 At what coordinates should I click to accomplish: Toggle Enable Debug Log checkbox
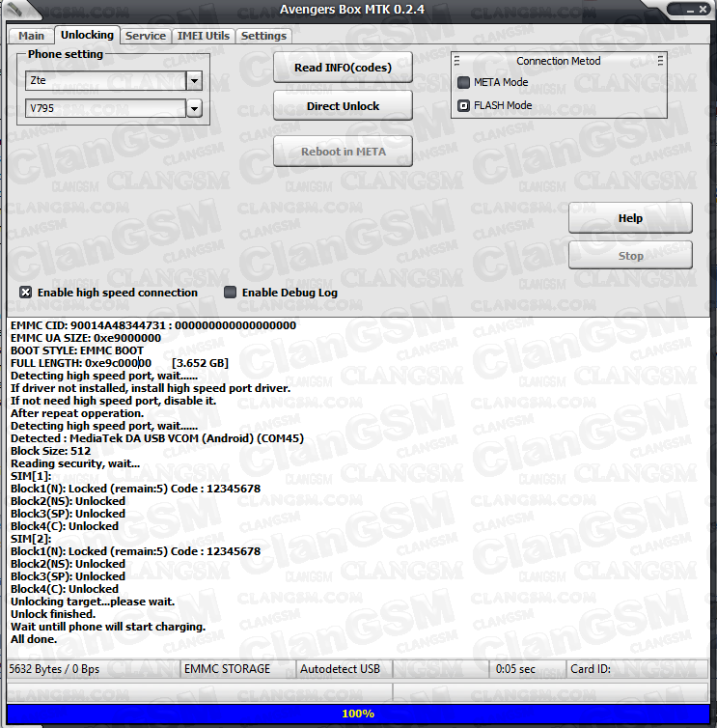pos(230,292)
